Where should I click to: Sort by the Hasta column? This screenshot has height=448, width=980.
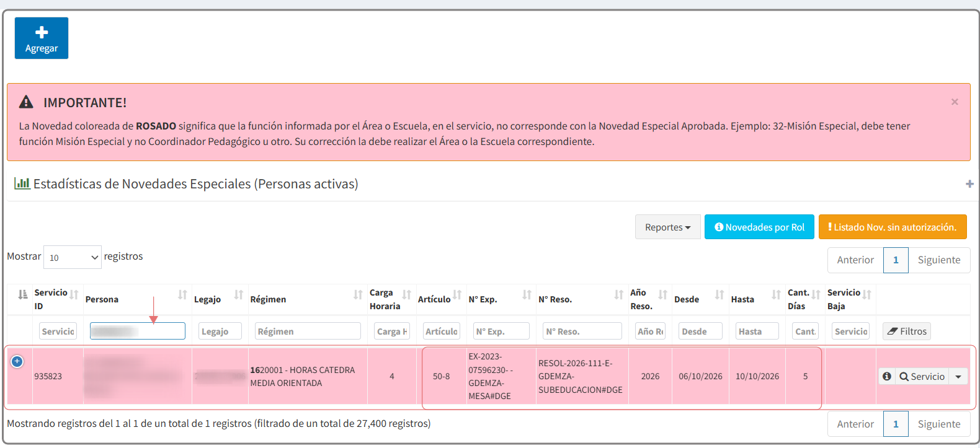pos(756,299)
